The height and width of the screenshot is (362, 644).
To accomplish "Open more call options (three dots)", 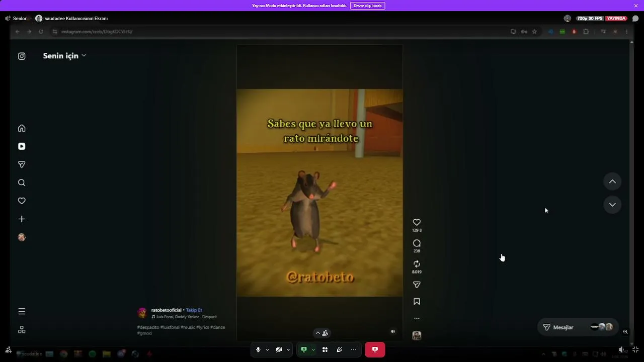I will (354, 349).
